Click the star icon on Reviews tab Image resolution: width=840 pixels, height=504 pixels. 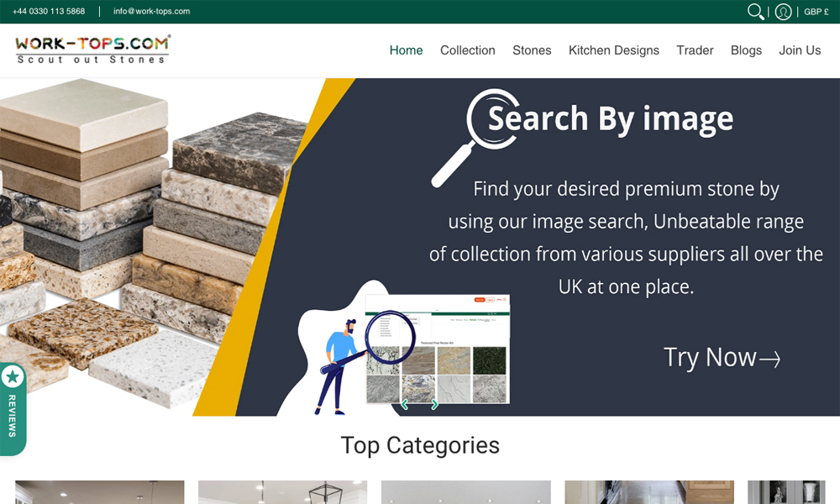pos(13,377)
